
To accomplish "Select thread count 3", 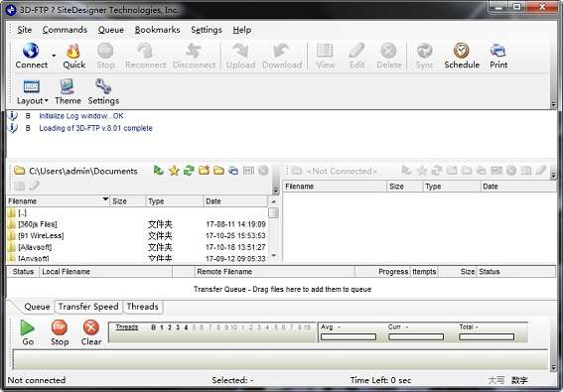I will 178,327.
